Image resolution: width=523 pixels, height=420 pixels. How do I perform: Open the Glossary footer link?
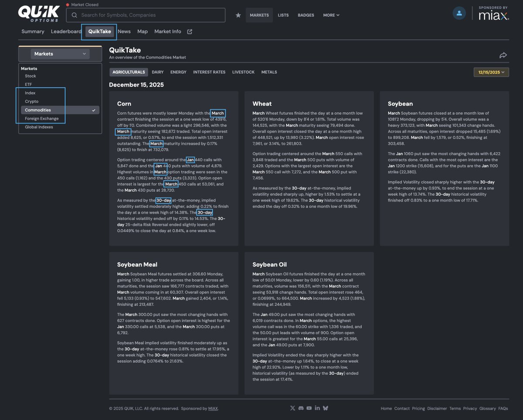pyautogui.click(x=488, y=409)
